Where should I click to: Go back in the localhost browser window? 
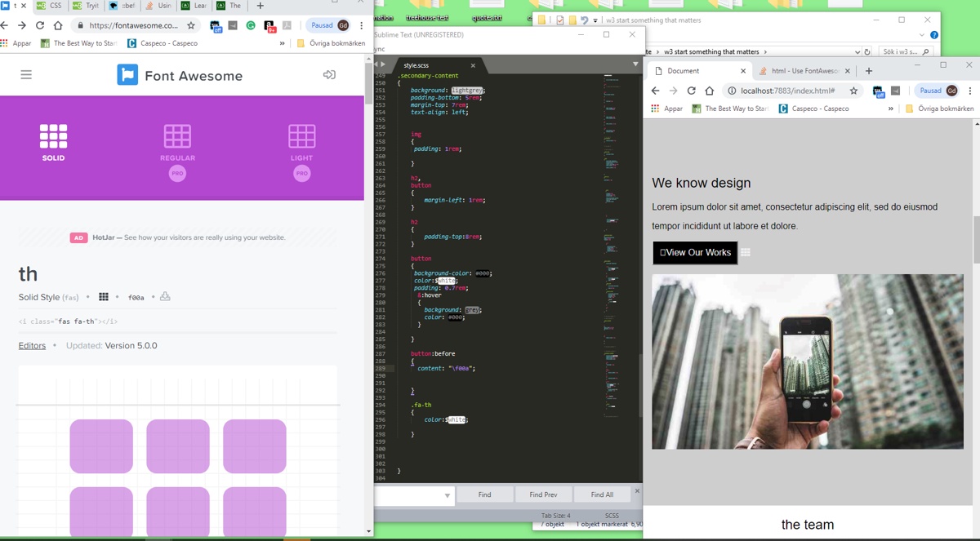(655, 91)
